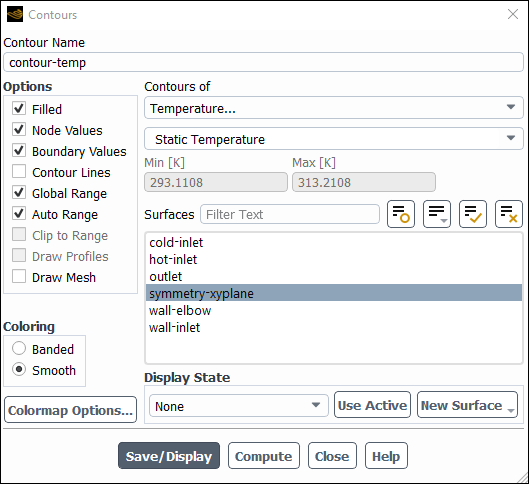Screen dimensions: 529x484
Task: Click the toggle tree view surfaces icon
Action: point(401,214)
